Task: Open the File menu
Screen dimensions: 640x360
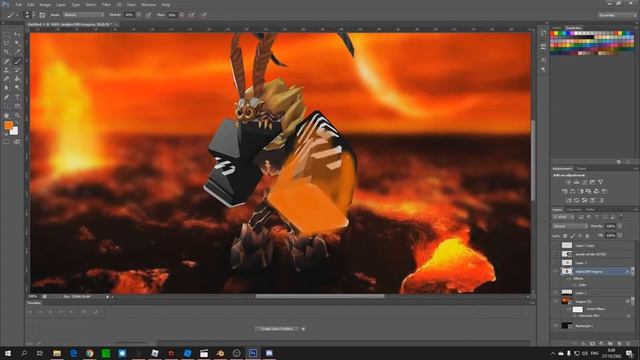Action: pyautogui.click(x=19, y=4)
